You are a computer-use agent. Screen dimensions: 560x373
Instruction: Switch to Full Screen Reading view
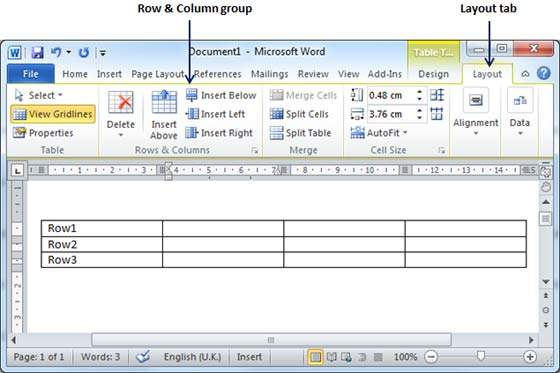point(332,357)
